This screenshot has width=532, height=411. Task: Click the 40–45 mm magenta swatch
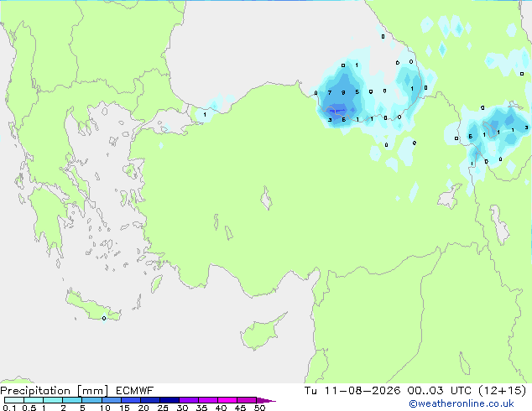click(x=227, y=400)
